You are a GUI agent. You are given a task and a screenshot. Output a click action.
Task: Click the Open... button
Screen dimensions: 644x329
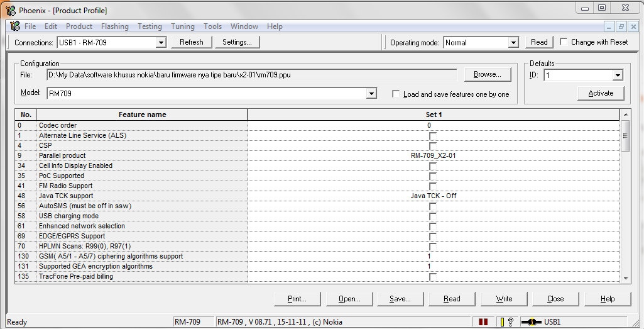click(349, 299)
